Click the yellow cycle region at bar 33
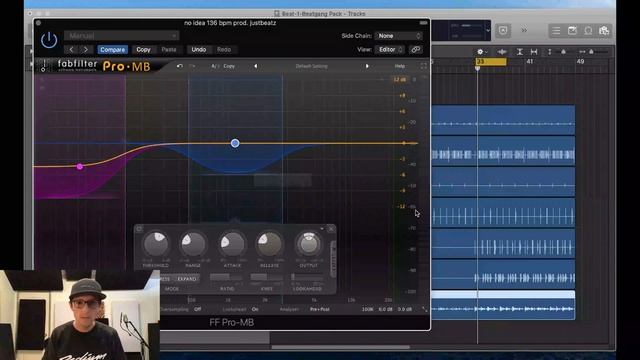 tap(491, 62)
